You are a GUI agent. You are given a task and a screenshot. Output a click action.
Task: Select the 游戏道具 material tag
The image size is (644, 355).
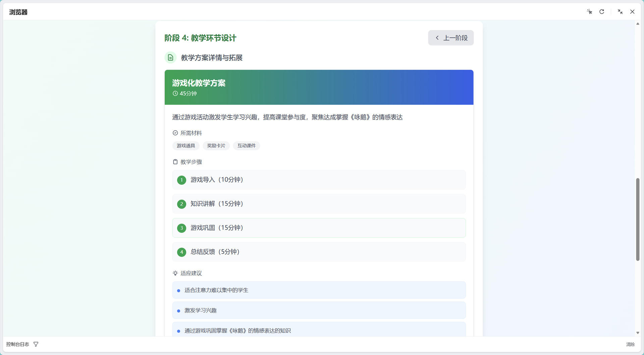186,146
